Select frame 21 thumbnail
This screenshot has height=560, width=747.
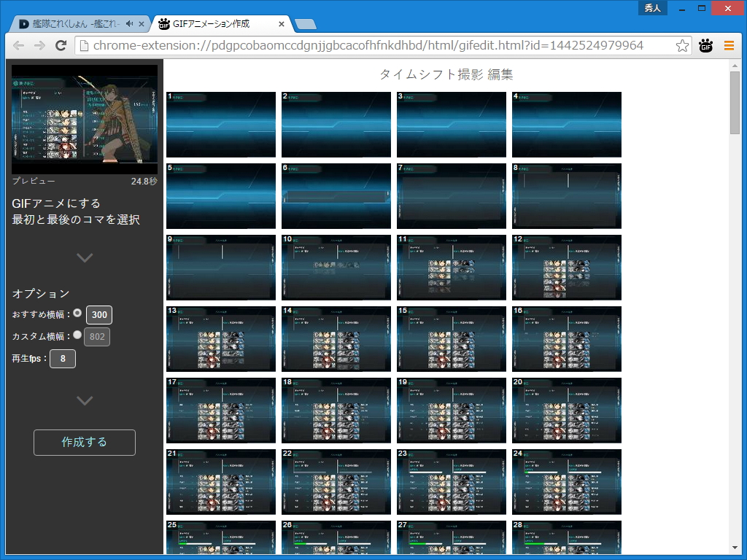tap(221, 481)
